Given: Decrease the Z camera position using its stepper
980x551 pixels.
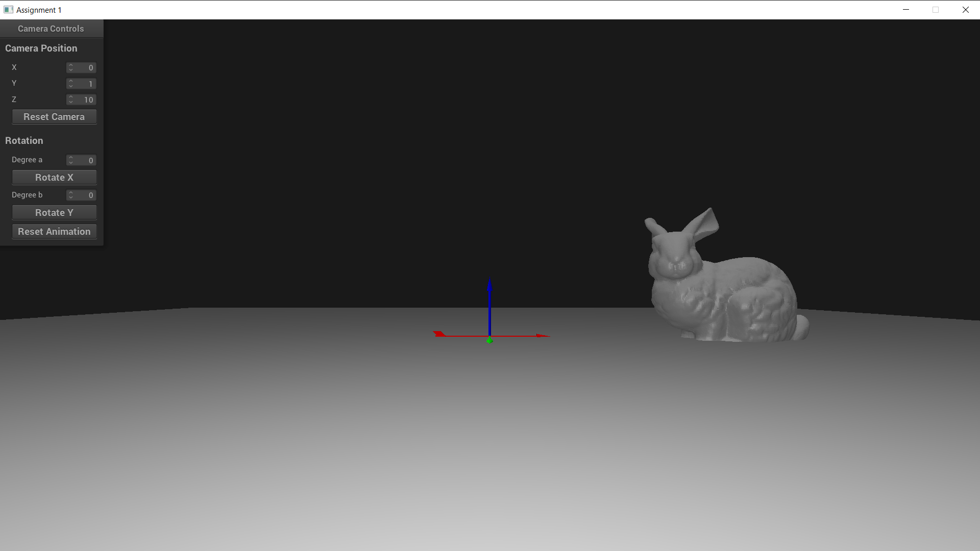Looking at the screenshot, I should (71, 102).
